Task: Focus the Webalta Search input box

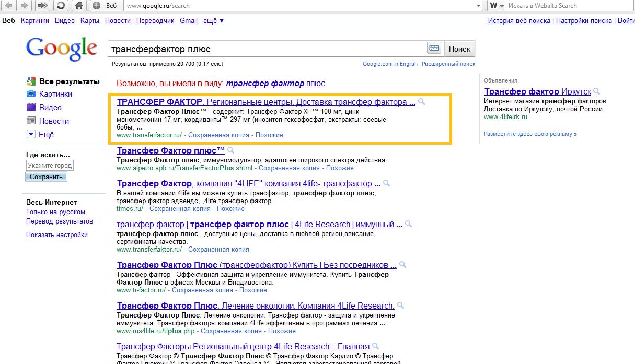Action: (x=570, y=6)
